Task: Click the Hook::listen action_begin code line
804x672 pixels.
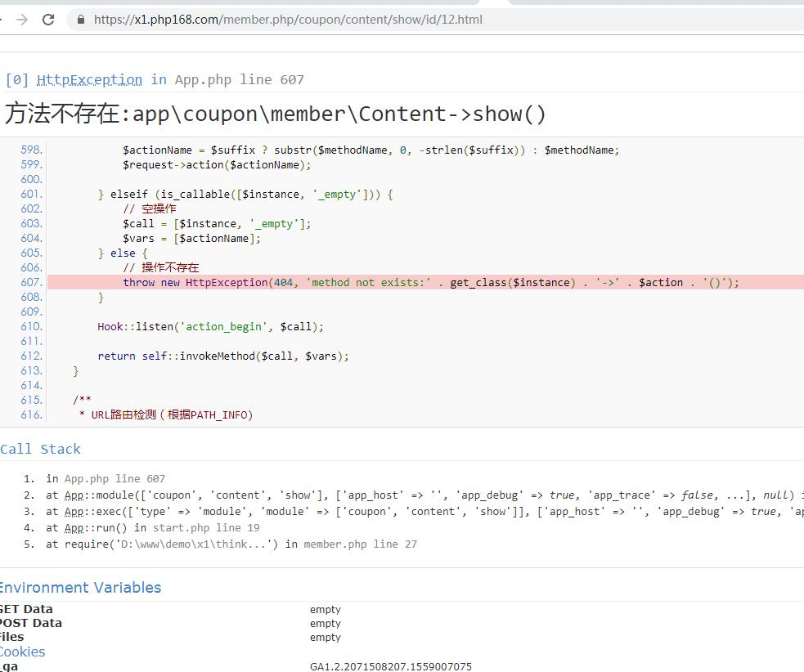Action: [x=210, y=326]
